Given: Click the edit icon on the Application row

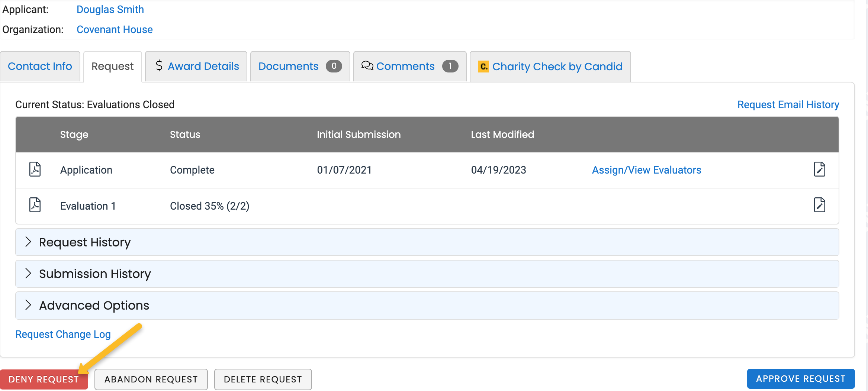Looking at the screenshot, I should tap(820, 169).
